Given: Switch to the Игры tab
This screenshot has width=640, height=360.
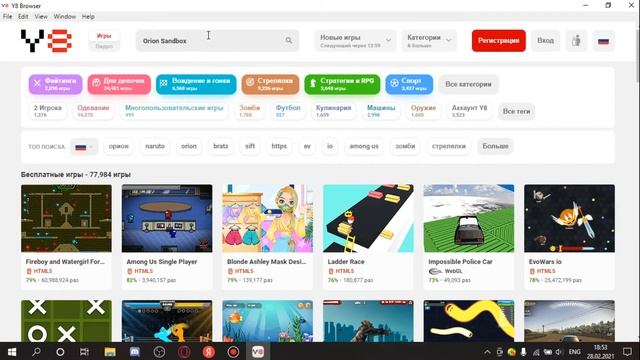Looking at the screenshot, I should coord(104,36).
